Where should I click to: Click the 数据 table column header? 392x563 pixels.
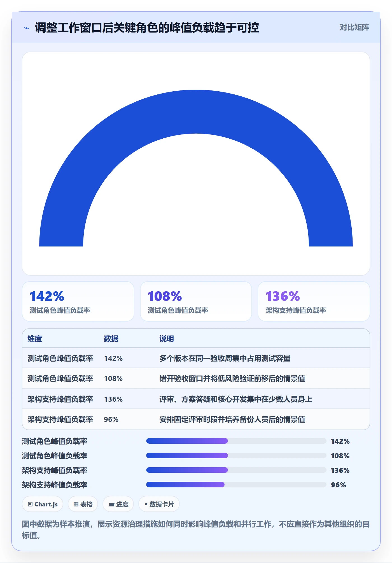click(111, 339)
